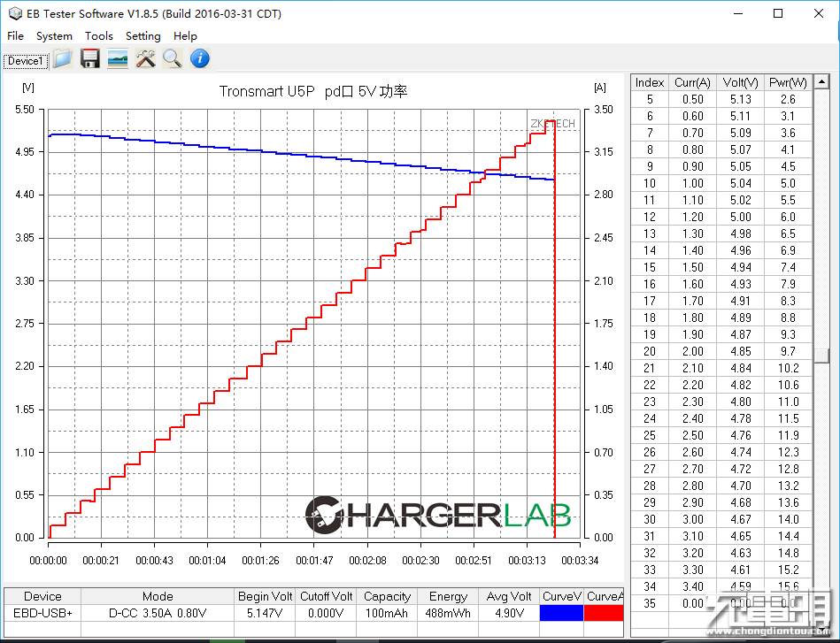Select table row with index 10

pos(721,183)
